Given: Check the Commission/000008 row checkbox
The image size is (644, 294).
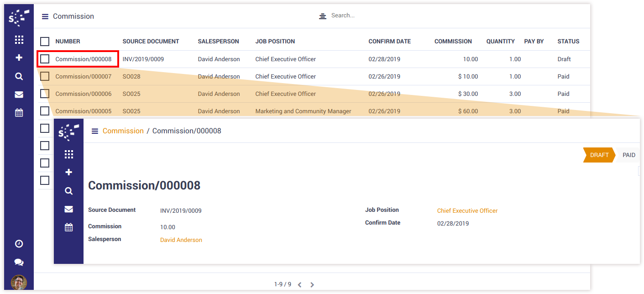Looking at the screenshot, I should [x=45, y=59].
